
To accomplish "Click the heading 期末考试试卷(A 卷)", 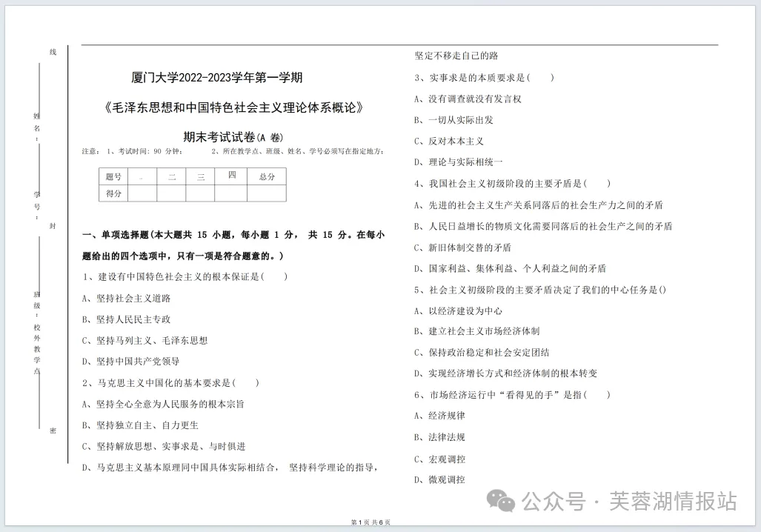I will [x=233, y=137].
